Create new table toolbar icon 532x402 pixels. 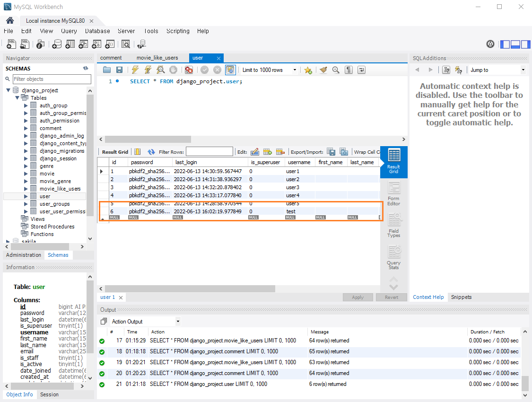[x=70, y=44]
